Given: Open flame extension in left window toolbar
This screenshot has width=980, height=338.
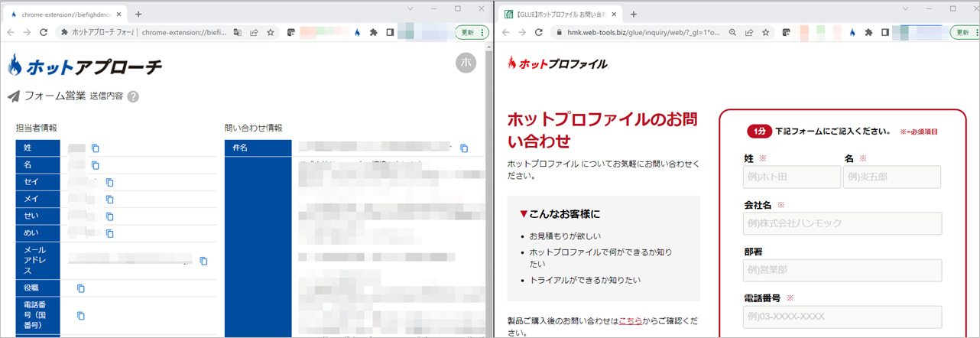Looking at the screenshot, I should point(357,33).
